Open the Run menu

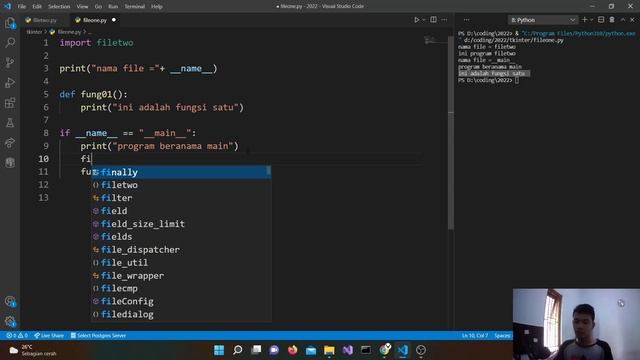click(113, 7)
